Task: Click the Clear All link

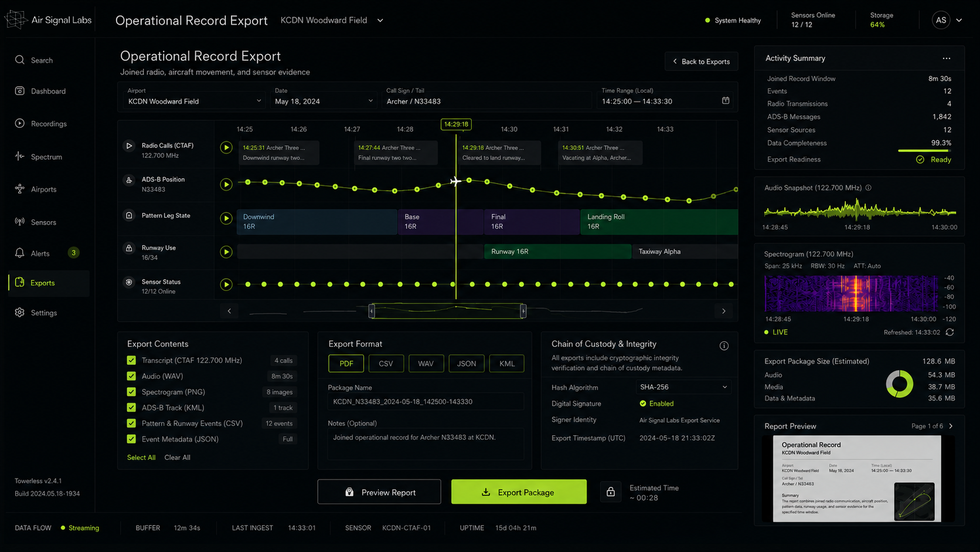Action: (177, 458)
